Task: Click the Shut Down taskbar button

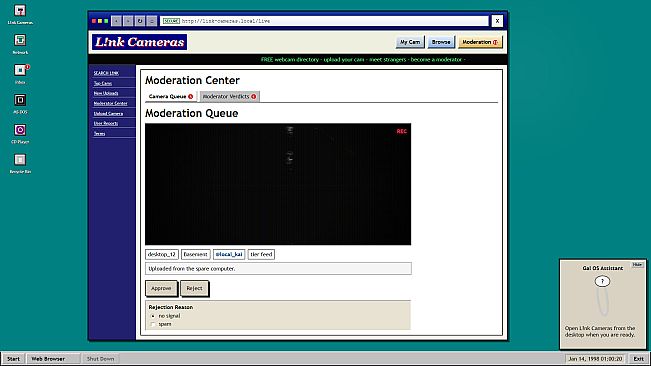Action: pyautogui.click(x=100, y=359)
